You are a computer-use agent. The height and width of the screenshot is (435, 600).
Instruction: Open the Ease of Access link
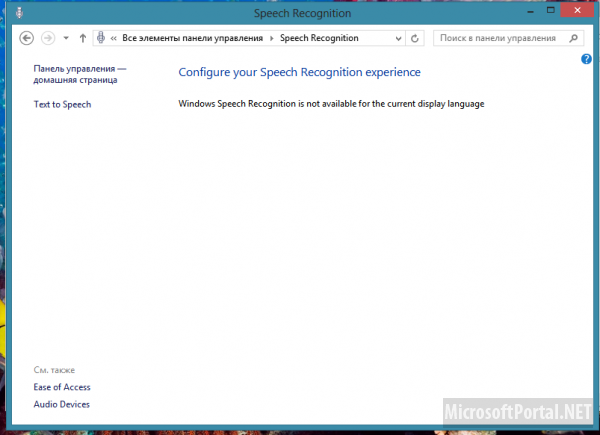tap(62, 387)
